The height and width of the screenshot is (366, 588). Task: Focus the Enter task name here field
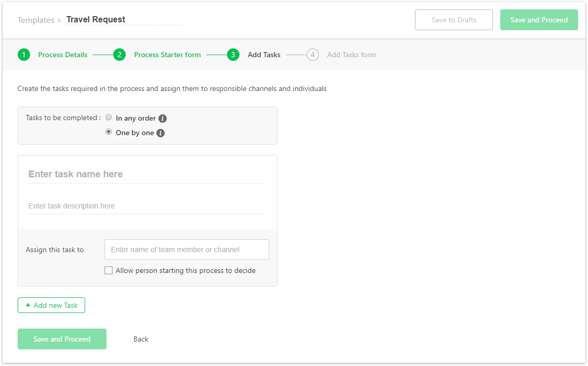tap(148, 175)
